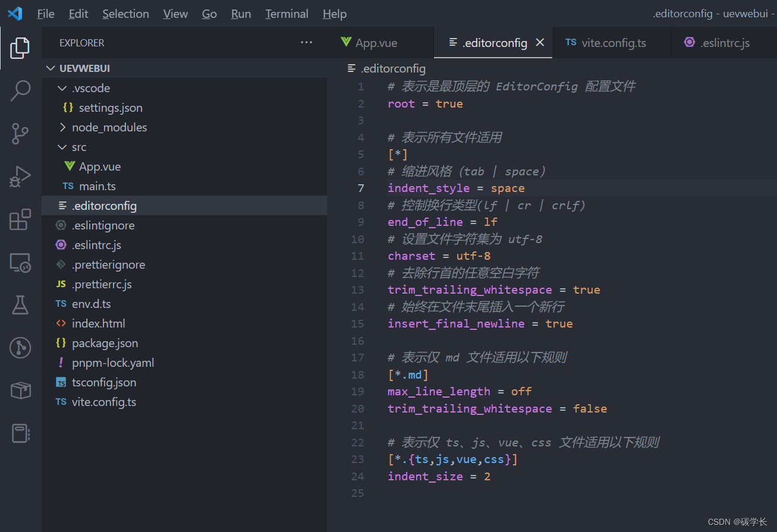777x532 pixels.
Task: Click the icon beside tsconfig.json
Action: pyautogui.click(x=61, y=382)
